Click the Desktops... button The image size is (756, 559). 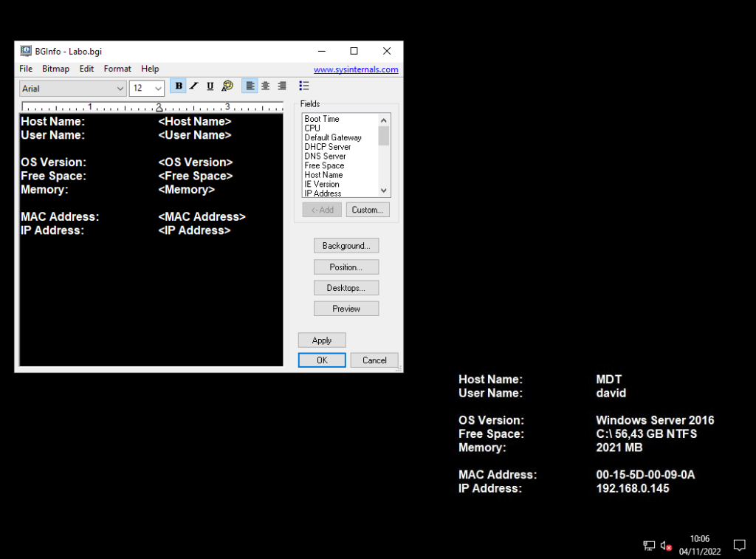pos(346,288)
